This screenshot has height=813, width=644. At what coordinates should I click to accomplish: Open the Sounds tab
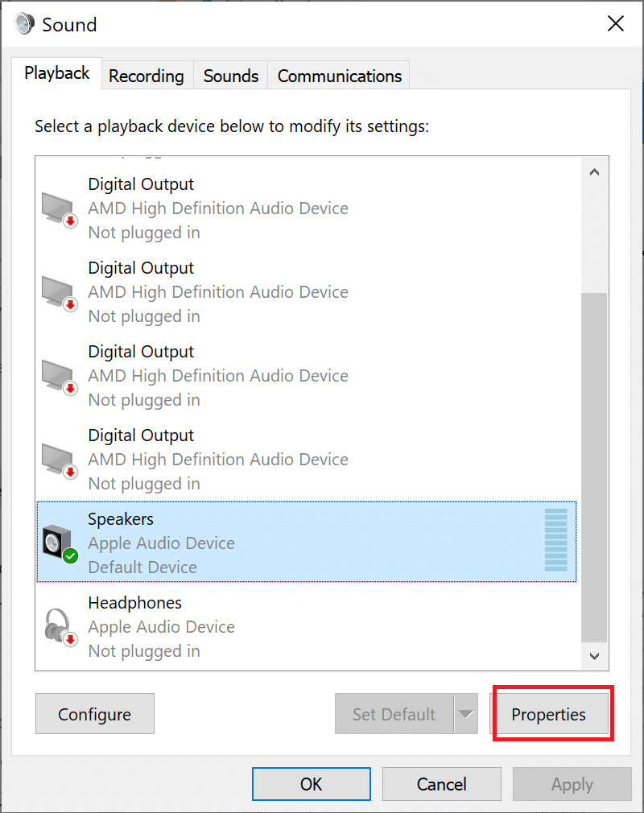click(x=231, y=76)
